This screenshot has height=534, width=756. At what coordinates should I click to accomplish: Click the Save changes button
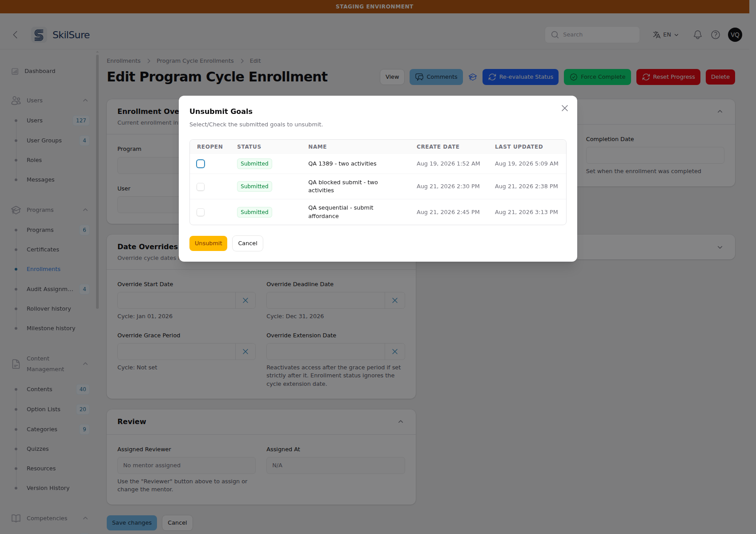pyautogui.click(x=132, y=523)
